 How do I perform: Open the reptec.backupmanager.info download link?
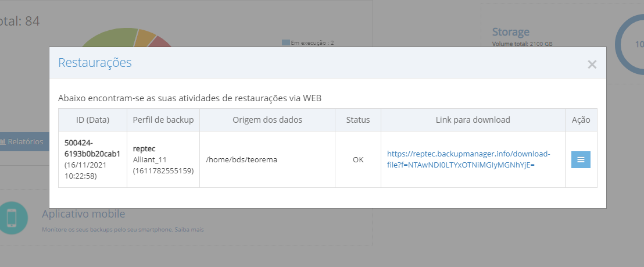(x=468, y=160)
